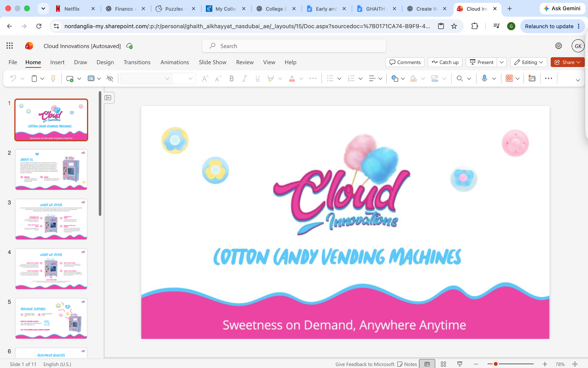588x368 pixels.
Task: Select slide 3 thumbnail What We Offer
Action: [x=51, y=219]
